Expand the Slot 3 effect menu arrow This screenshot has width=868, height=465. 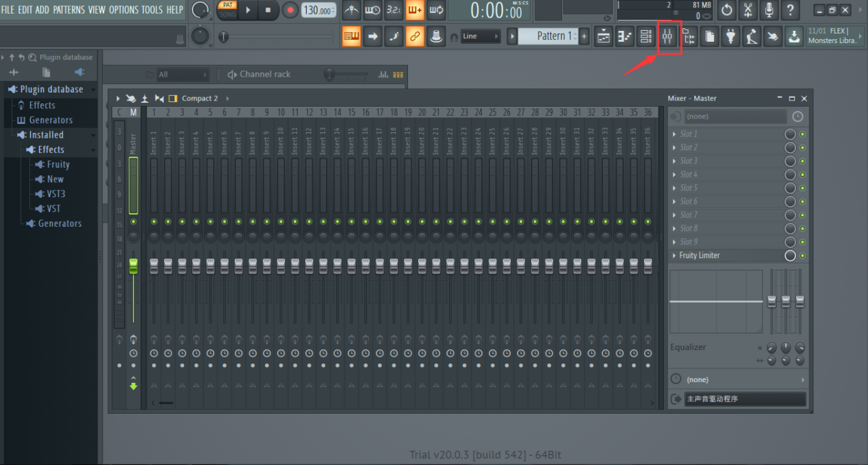click(x=674, y=161)
